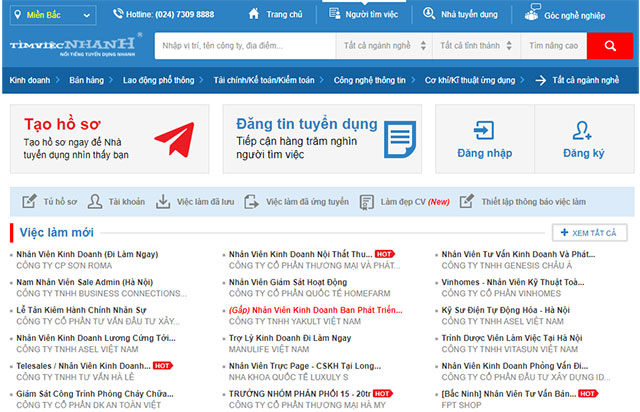Go to Trang chủ menu item

284,14
